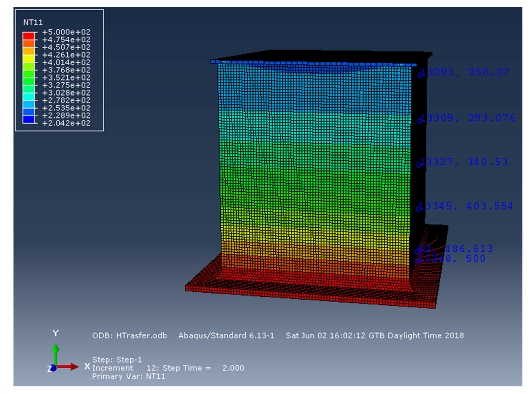Image resolution: width=532 pixels, height=394 pixels.
Task: Click the blue Z axis dot on triad
Action: [x=53, y=368]
